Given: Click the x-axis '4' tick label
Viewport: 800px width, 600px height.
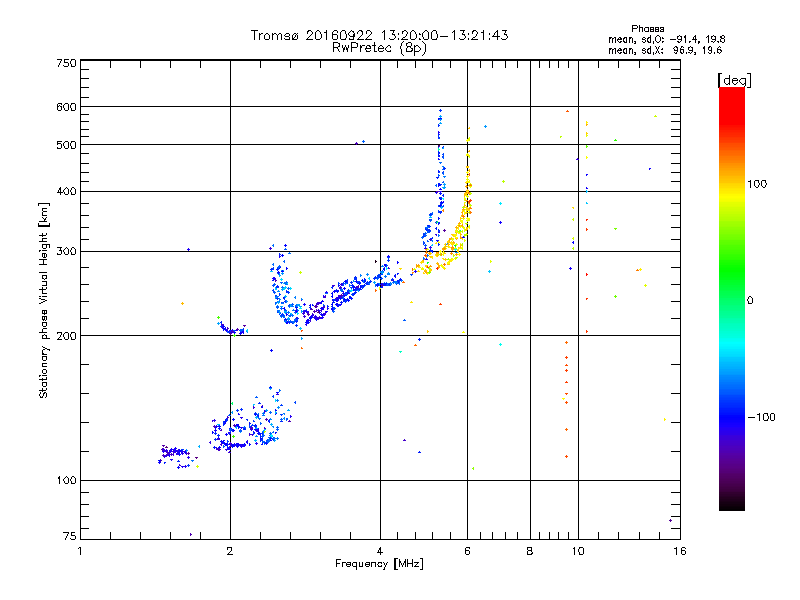Looking at the screenshot, I should tap(380, 551).
